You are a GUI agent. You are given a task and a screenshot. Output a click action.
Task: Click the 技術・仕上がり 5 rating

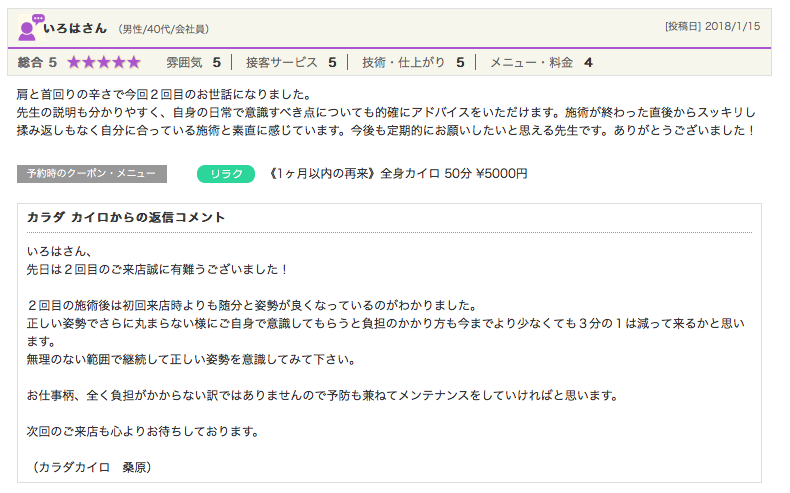(412, 62)
